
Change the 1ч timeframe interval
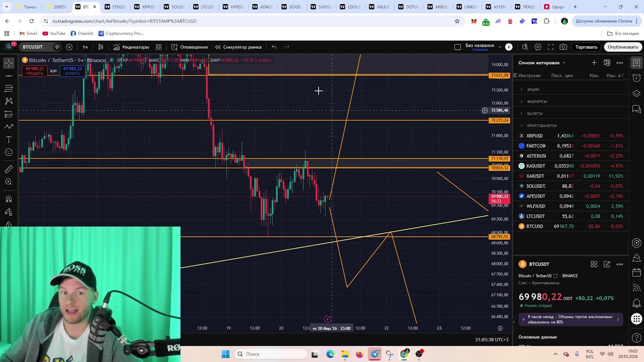click(85, 47)
